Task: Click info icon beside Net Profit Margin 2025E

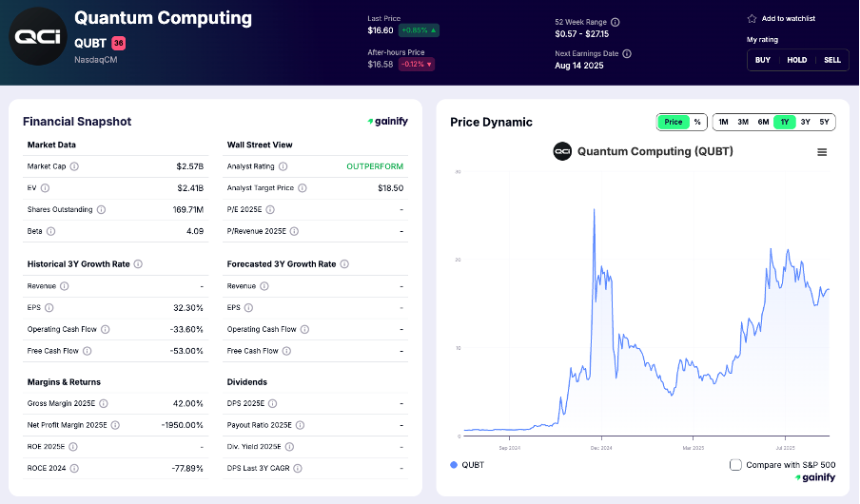Action: [x=115, y=425]
